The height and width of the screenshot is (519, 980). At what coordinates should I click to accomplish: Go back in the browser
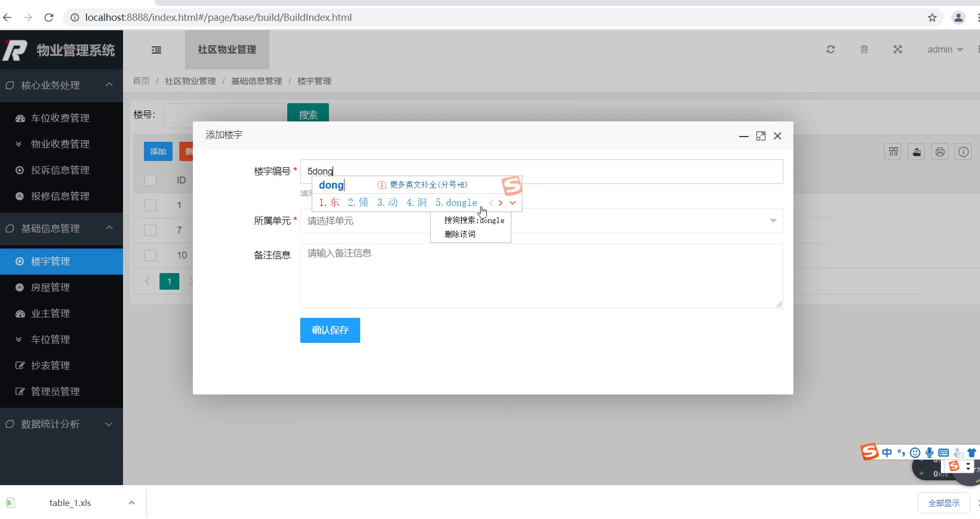pyautogui.click(x=7, y=18)
